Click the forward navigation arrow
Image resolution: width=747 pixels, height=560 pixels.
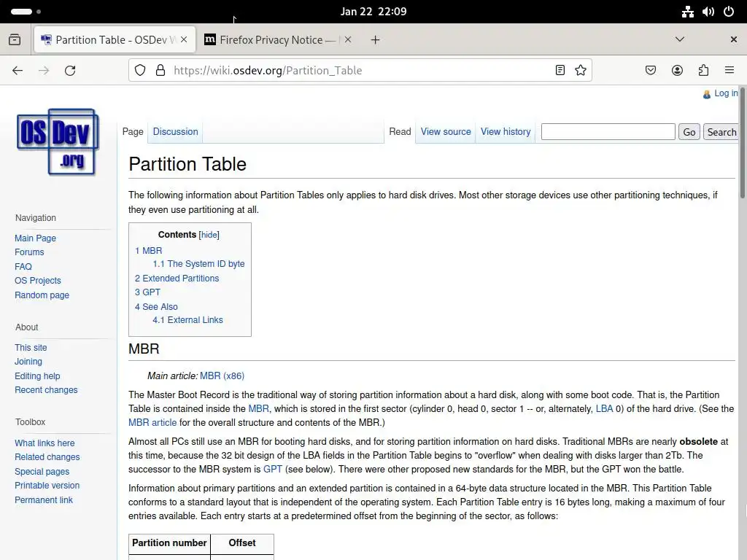click(x=44, y=71)
